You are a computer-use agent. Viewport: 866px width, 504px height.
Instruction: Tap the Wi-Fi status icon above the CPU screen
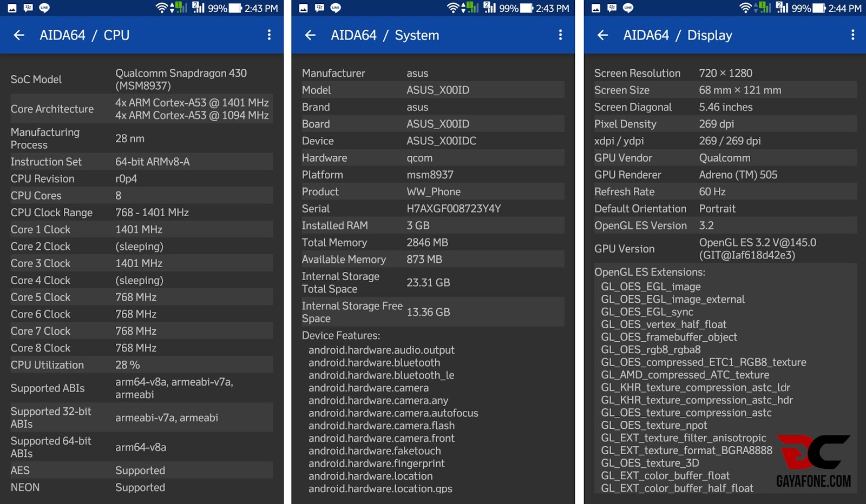click(161, 8)
